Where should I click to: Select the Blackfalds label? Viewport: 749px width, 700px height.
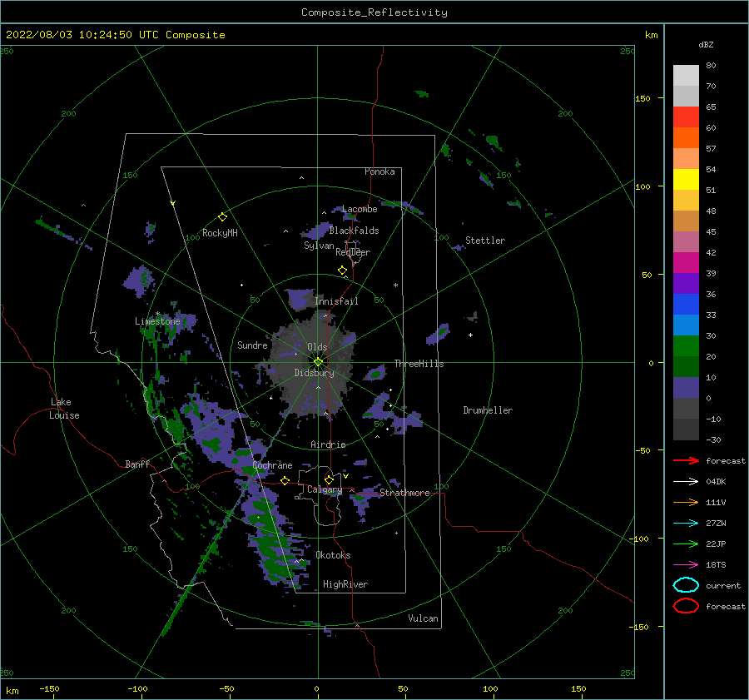point(354,231)
